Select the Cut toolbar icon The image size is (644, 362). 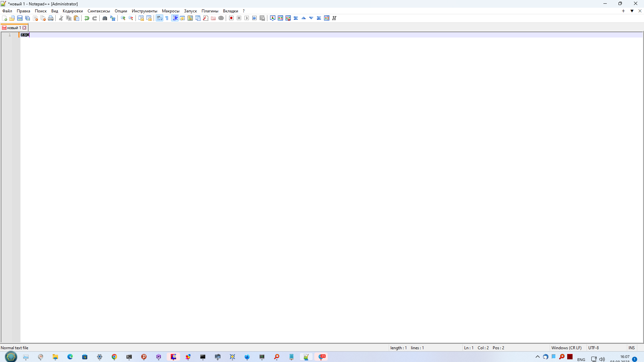click(61, 18)
